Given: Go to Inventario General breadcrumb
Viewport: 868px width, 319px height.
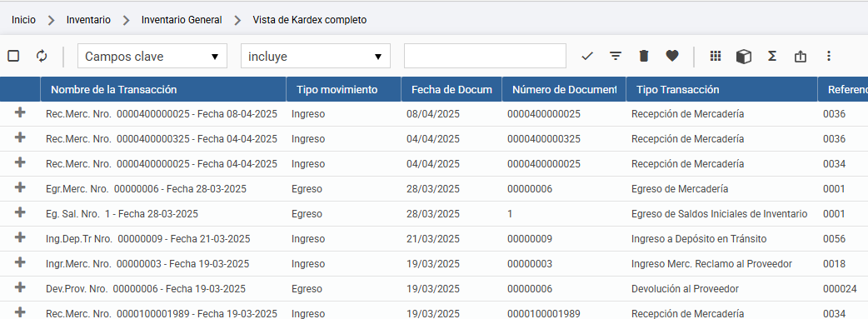Looking at the screenshot, I should [x=182, y=20].
